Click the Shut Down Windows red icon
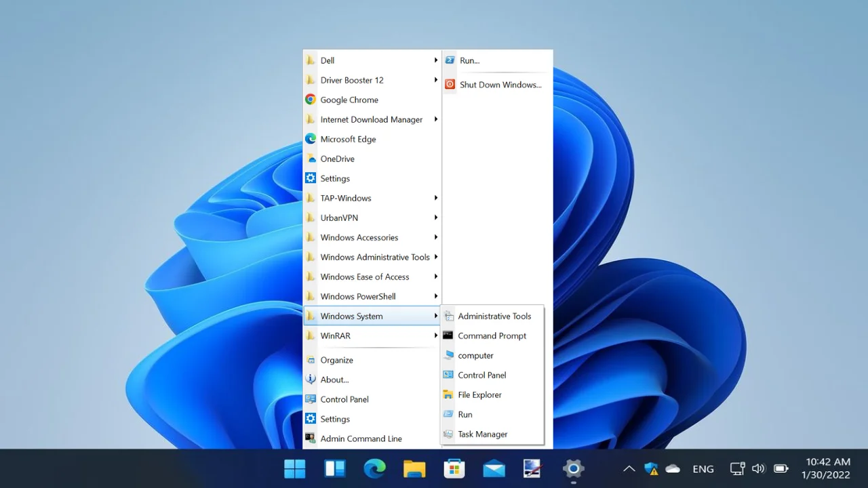This screenshot has width=868, height=488. (450, 85)
